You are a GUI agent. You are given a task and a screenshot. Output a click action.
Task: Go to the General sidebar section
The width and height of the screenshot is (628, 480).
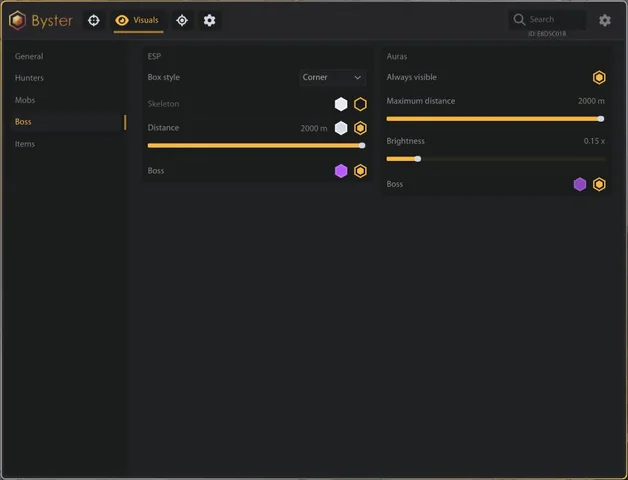[x=29, y=56]
